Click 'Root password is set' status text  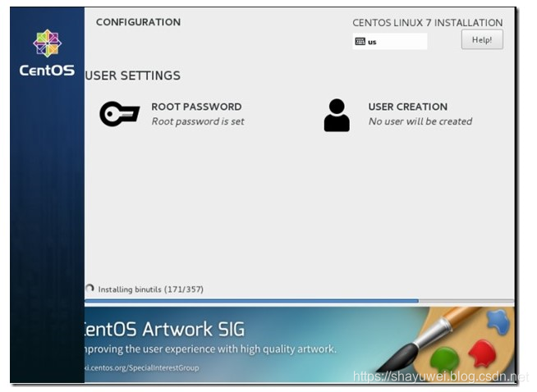(x=198, y=121)
